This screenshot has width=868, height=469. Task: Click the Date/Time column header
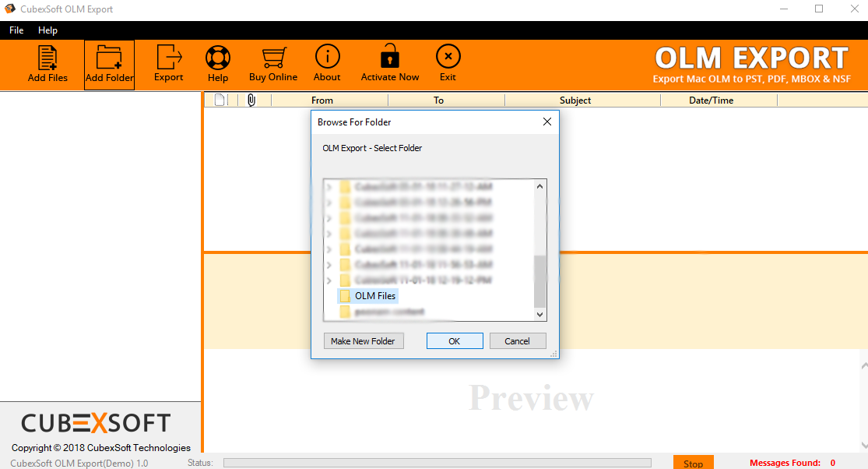click(x=712, y=100)
